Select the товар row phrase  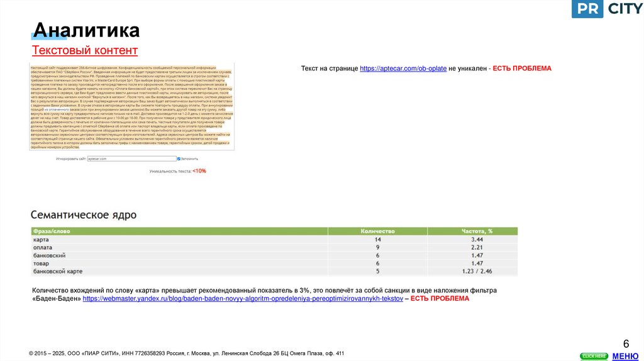click(x=41, y=264)
